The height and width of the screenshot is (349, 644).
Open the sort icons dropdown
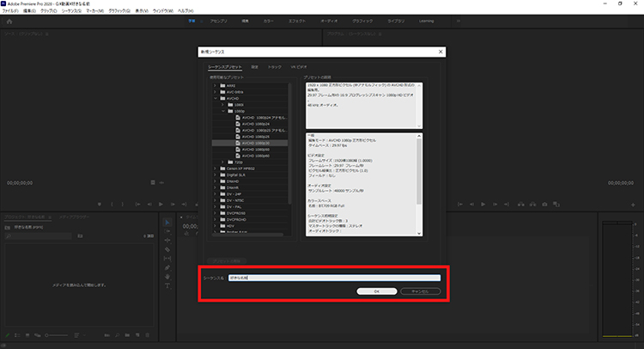(78, 335)
